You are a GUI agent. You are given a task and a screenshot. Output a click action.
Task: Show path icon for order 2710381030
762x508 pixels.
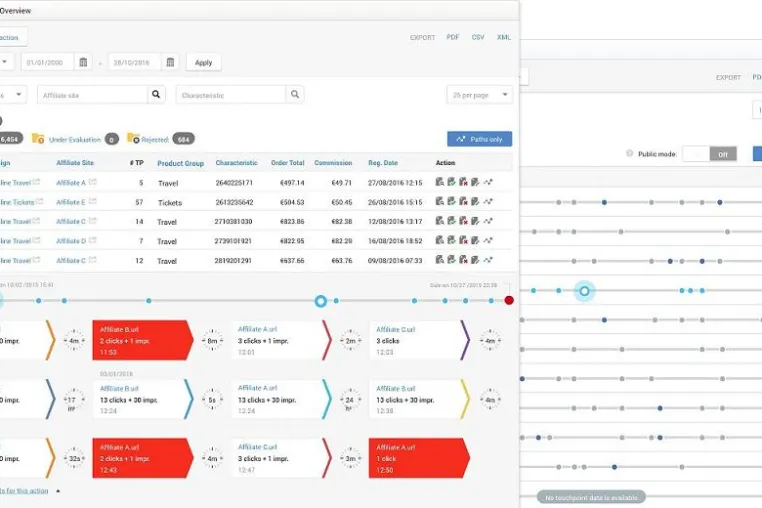(488, 221)
